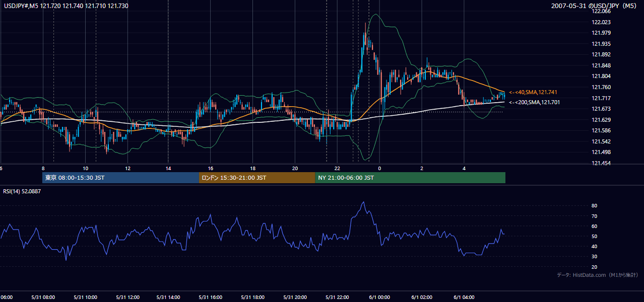The height and width of the screenshot is (302, 644).
Task: Click hour 12 on the chart axis
Action: [127, 168]
